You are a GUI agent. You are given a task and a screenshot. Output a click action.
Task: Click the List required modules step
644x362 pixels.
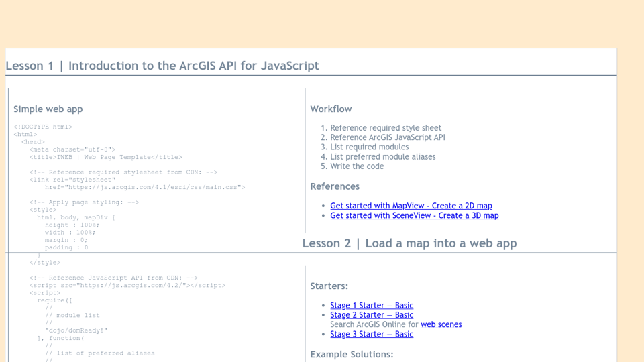coord(369,147)
